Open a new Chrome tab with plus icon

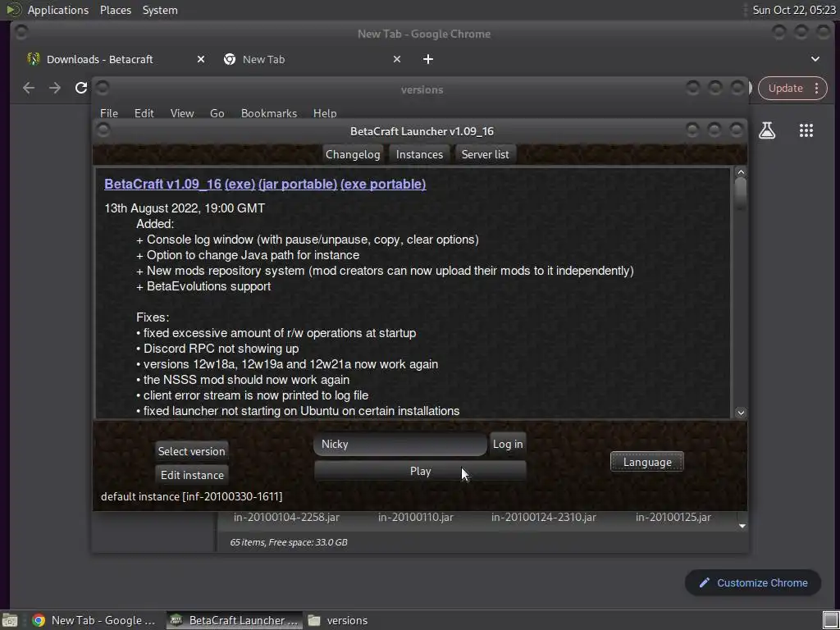[x=427, y=59]
